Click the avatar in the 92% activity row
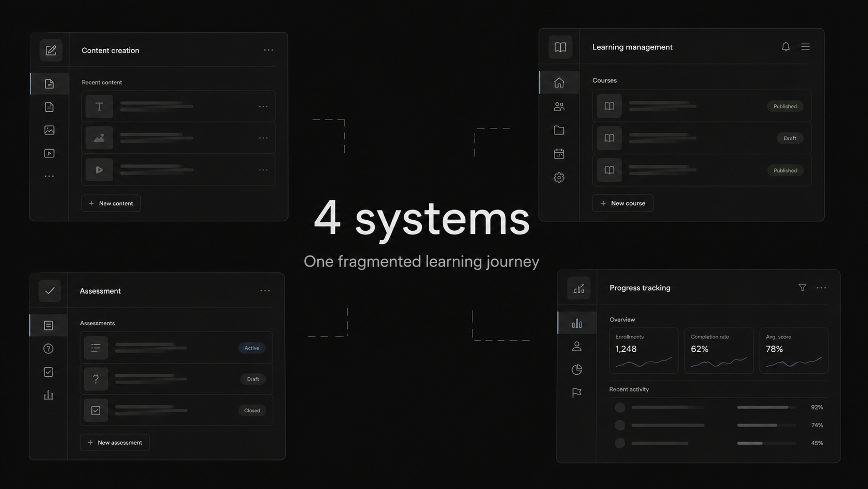The image size is (868, 489). [x=620, y=407]
